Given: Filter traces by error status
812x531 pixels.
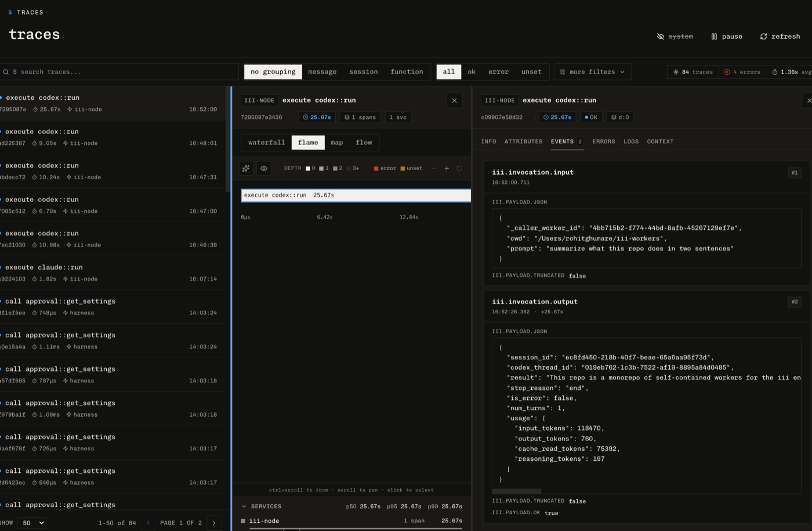Looking at the screenshot, I should pos(498,72).
